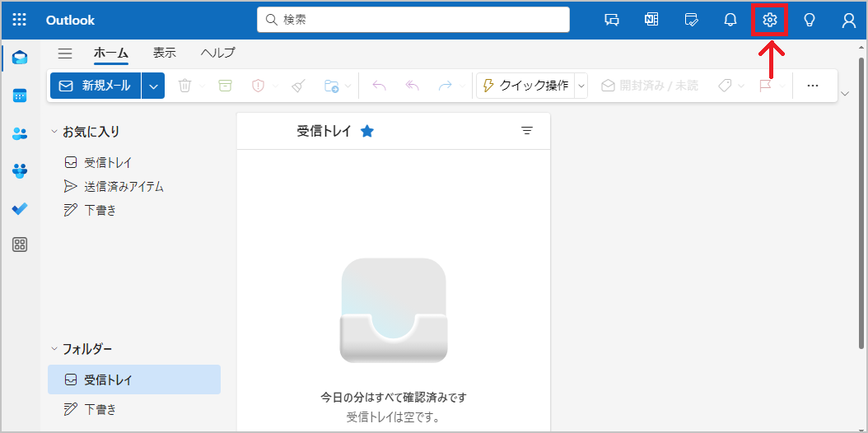The height and width of the screenshot is (433, 868).
Task: Toggle the inbox favorite star
Action: pos(367,131)
